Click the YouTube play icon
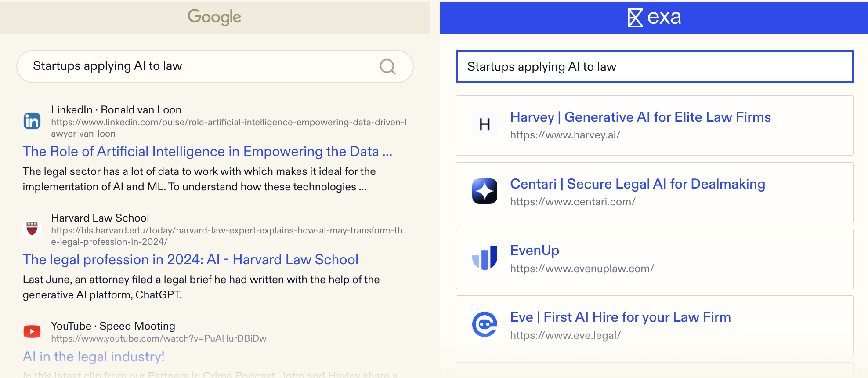The height and width of the screenshot is (378, 868). click(32, 331)
